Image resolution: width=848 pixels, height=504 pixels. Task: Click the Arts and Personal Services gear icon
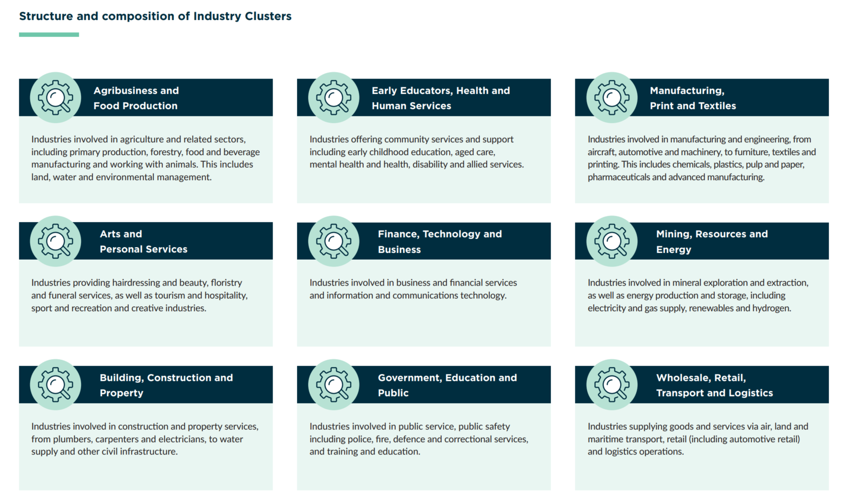pyautogui.click(x=56, y=241)
